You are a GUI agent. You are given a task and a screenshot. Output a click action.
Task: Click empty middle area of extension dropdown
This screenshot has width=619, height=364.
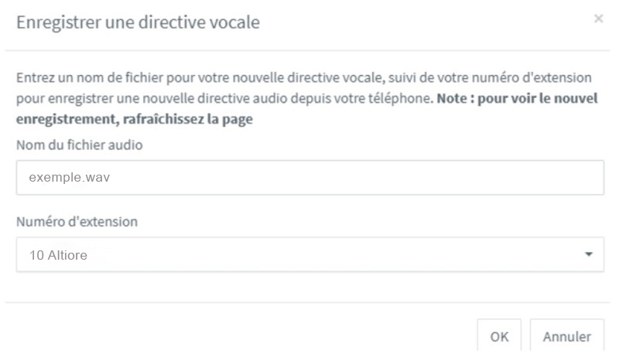point(348,254)
